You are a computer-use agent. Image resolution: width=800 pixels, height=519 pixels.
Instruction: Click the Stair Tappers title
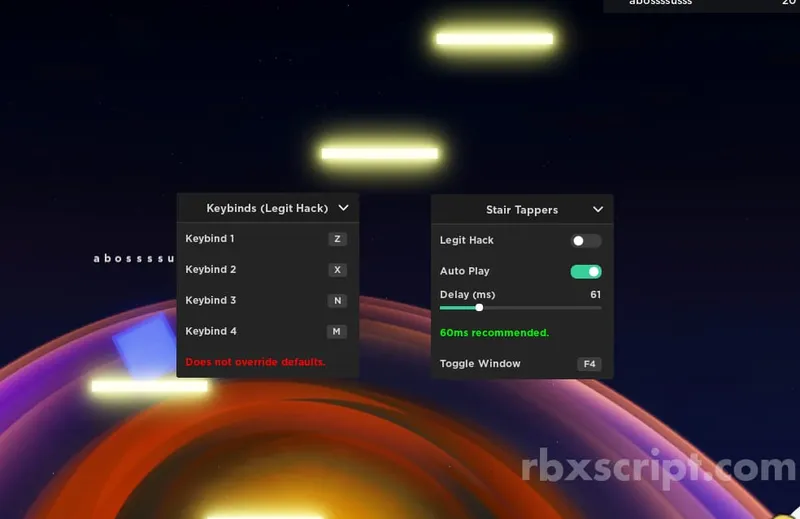522,210
